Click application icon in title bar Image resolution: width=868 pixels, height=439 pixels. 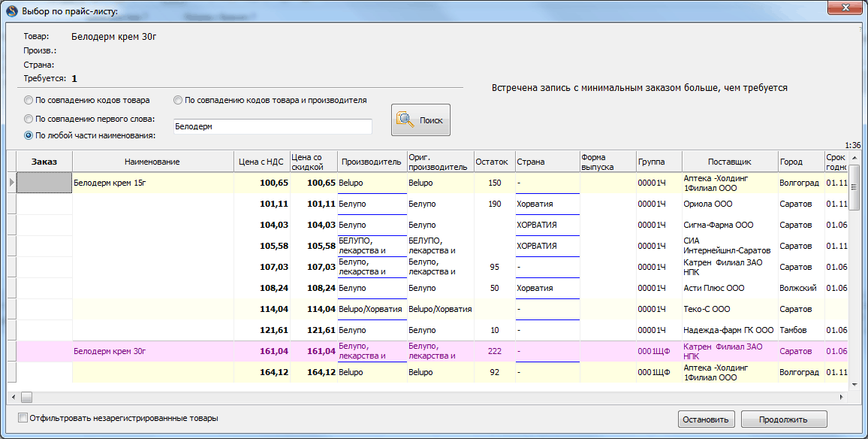click(x=11, y=11)
